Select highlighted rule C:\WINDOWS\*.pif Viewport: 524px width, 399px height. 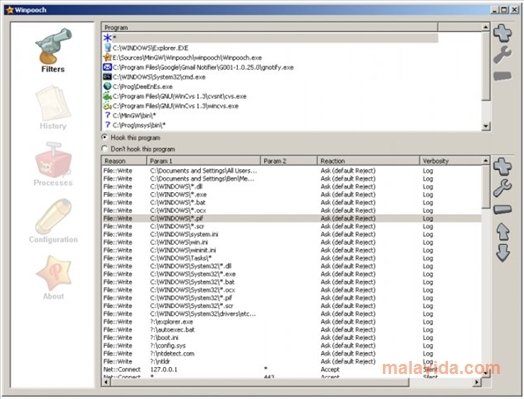(291, 218)
